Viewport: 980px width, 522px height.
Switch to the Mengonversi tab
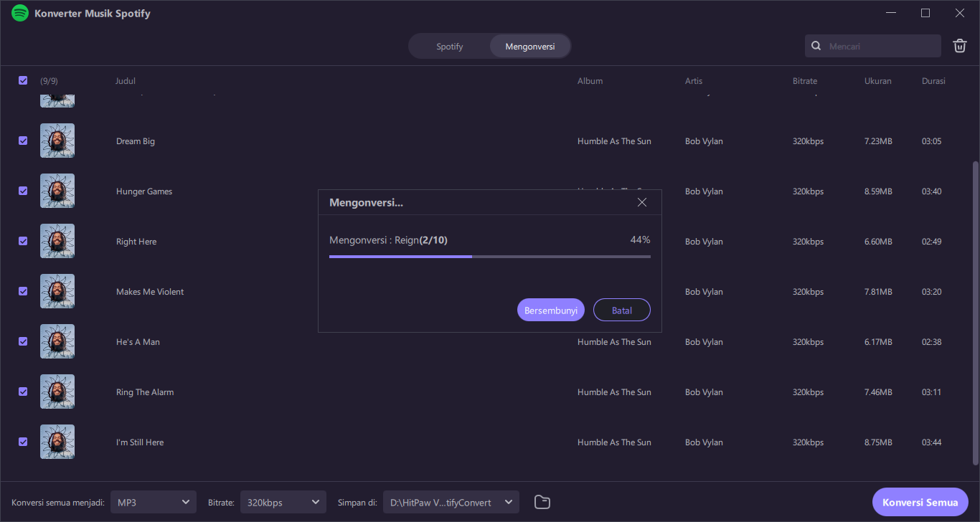pyautogui.click(x=530, y=47)
